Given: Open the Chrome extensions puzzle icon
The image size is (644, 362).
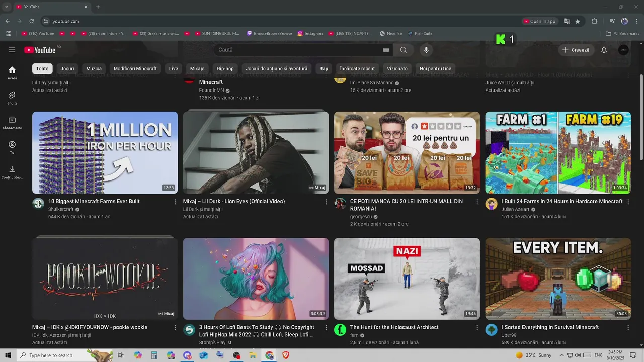Looking at the screenshot, I should (595, 21).
